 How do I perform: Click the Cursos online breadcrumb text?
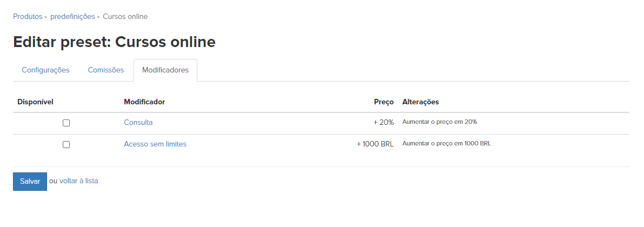[125, 16]
